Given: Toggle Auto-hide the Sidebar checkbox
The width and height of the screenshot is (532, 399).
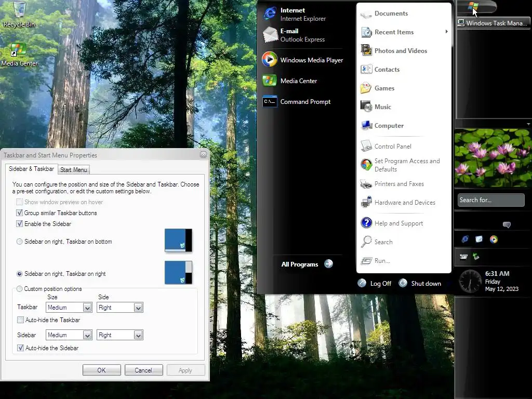Looking at the screenshot, I should pyautogui.click(x=20, y=348).
